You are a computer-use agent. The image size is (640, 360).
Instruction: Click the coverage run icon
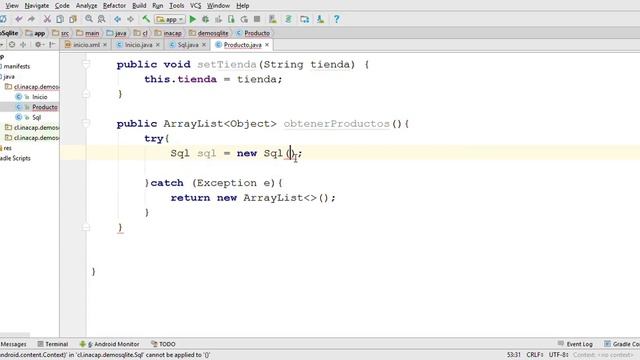click(218, 19)
